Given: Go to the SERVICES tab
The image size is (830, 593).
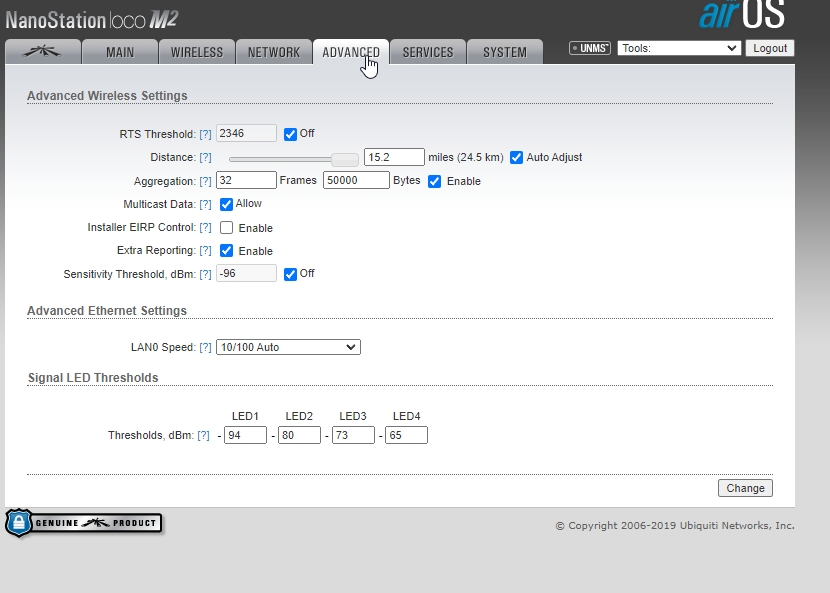Looking at the screenshot, I should point(428,52).
